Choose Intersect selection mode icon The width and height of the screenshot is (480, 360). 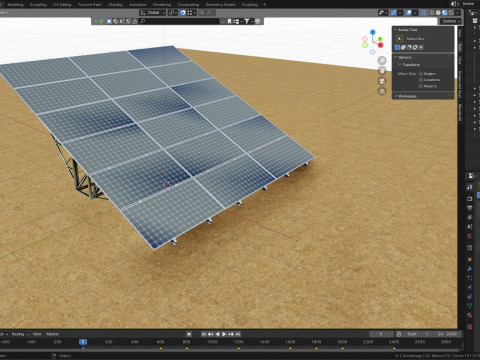pyautogui.click(x=421, y=47)
